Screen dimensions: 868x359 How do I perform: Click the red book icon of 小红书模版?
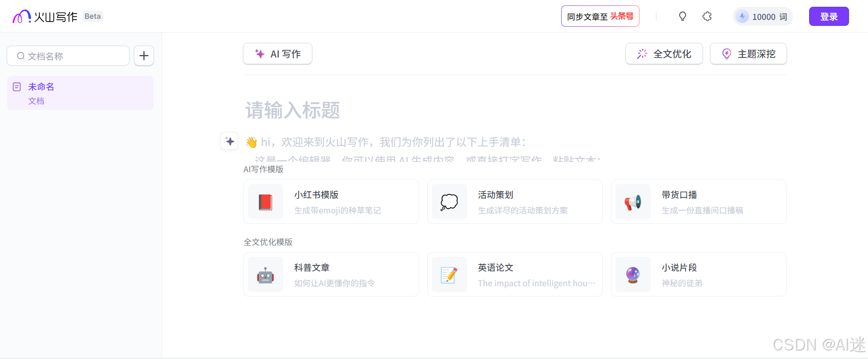(266, 202)
